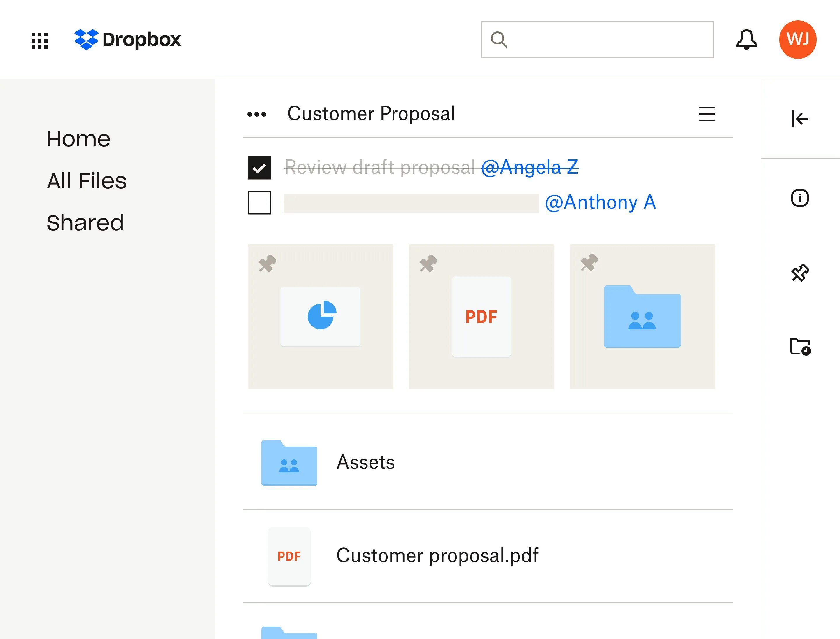This screenshot has width=840, height=639.
Task: Collapse the right sidebar panel arrow
Action: (x=800, y=119)
